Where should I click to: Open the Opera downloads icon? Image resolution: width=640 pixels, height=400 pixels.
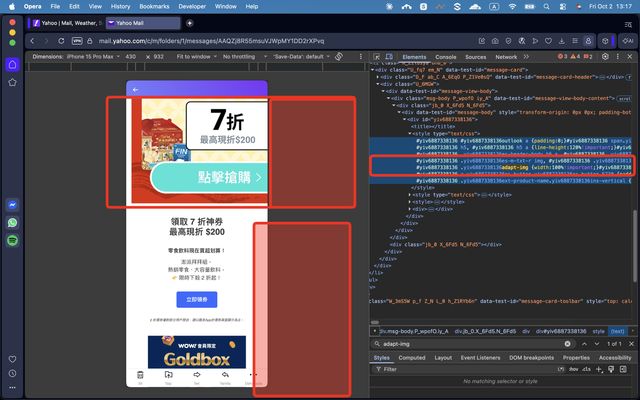coord(562,41)
